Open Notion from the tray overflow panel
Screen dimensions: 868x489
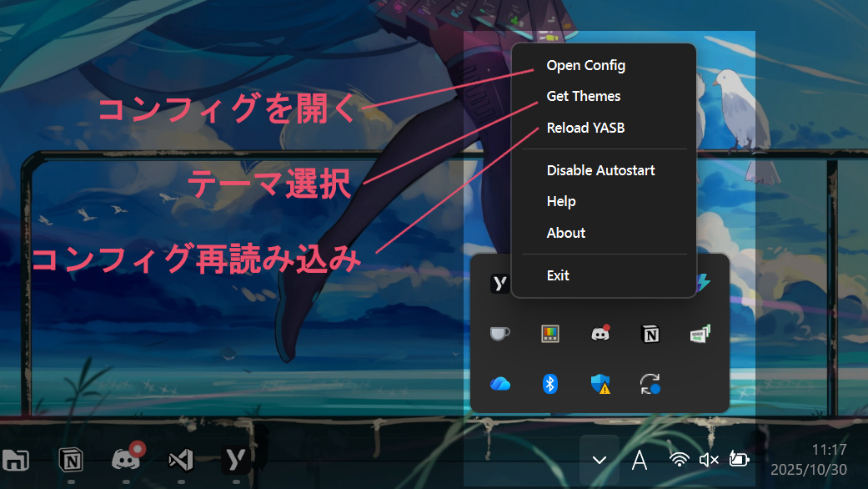tap(650, 333)
